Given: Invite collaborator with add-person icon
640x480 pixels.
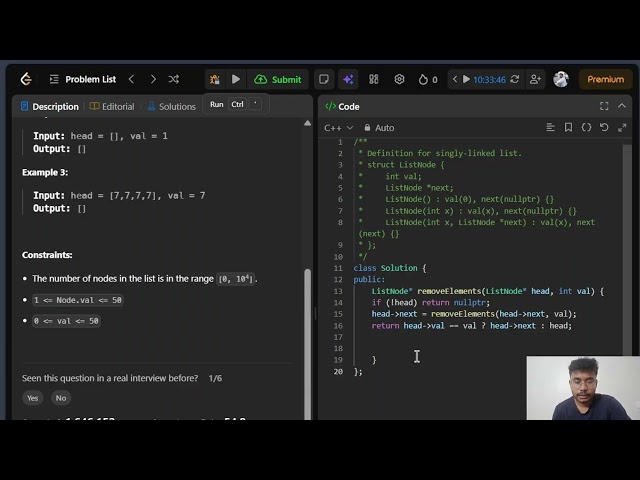Looking at the screenshot, I should point(535,79).
